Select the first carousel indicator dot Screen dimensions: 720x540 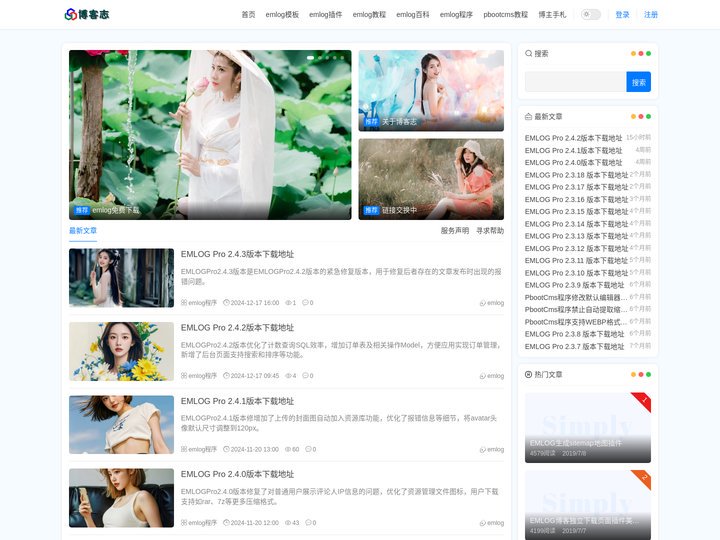pyautogui.click(x=310, y=58)
